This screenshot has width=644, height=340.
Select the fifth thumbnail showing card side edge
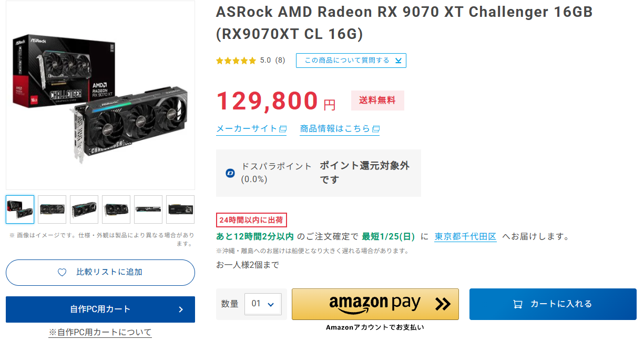click(148, 209)
